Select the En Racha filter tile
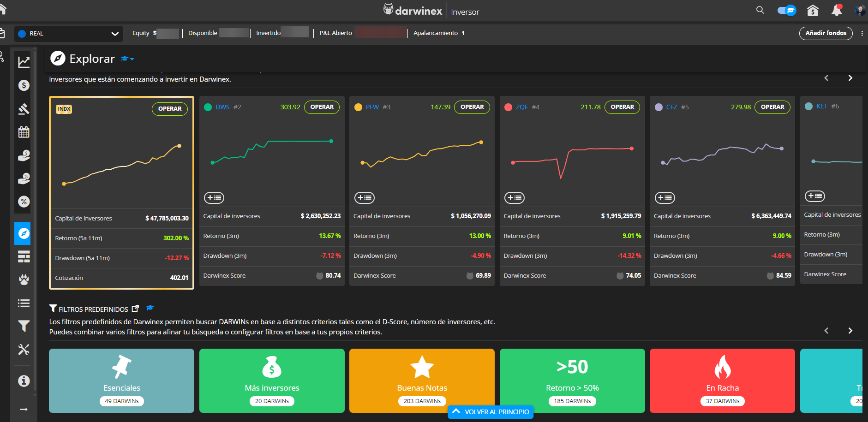Image resolution: width=868 pixels, height=422 pixels. point(722,380)
